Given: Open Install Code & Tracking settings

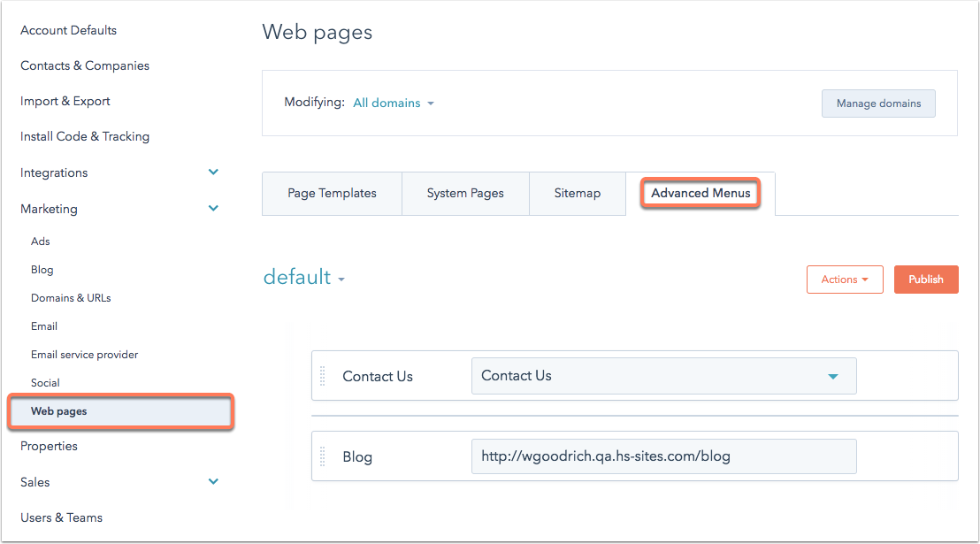Looking at the screenshot, I should [x=85, y=136].
